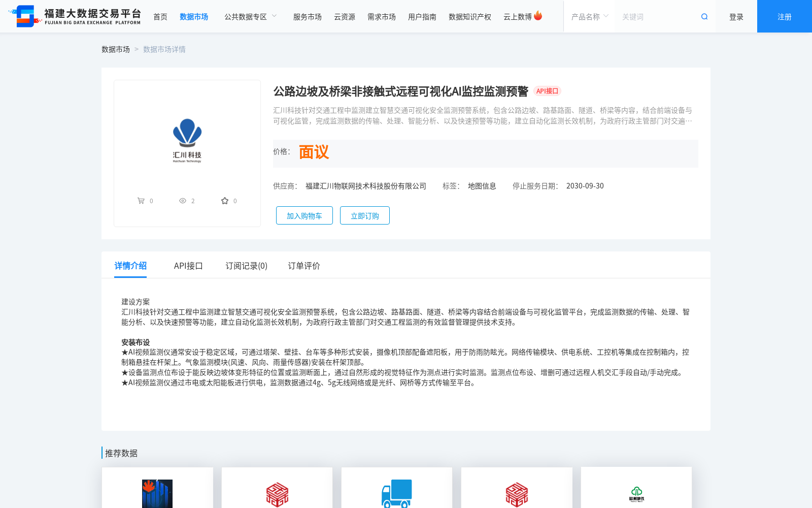The width and height of the screenshot is (812, 508).
Task: Click the 关键词 search input field
Action: pyautogui.click(x=657, y=17)
